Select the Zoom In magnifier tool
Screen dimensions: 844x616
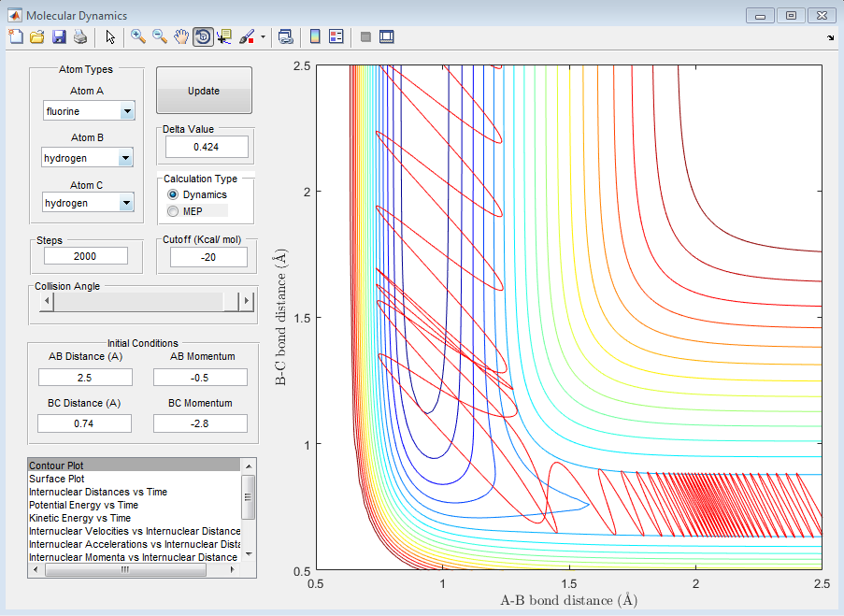point(138,36)
